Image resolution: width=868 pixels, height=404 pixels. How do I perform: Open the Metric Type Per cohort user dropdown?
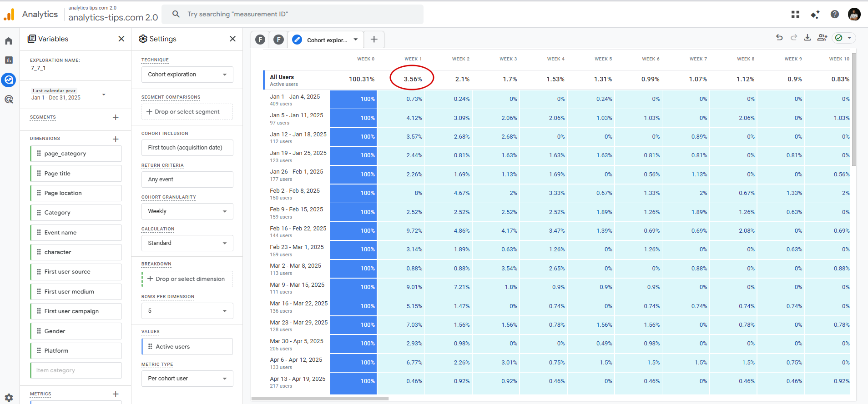point(187,379)
